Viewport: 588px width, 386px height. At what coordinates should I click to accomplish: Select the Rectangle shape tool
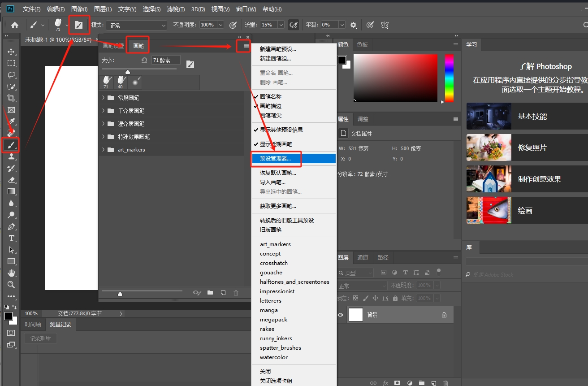[11, 261]
